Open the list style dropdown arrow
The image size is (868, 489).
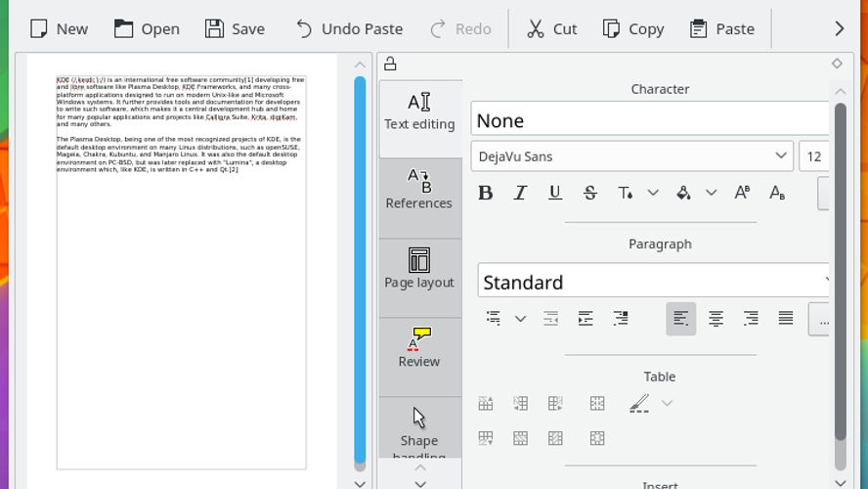[520, 319]
